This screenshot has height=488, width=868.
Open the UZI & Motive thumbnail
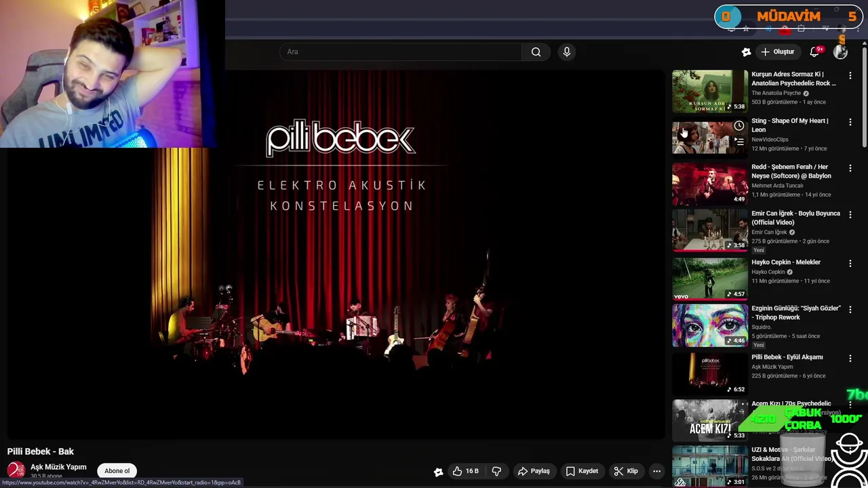coord(709,466)
